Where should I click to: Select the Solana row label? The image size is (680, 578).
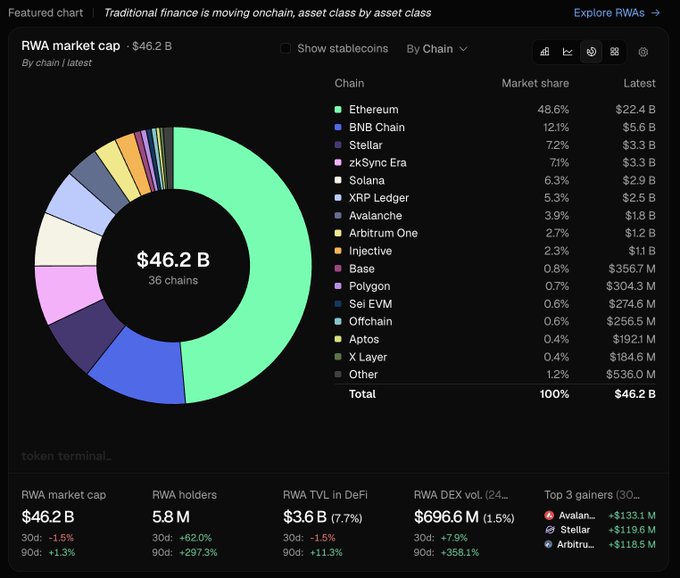coord(366,180)
